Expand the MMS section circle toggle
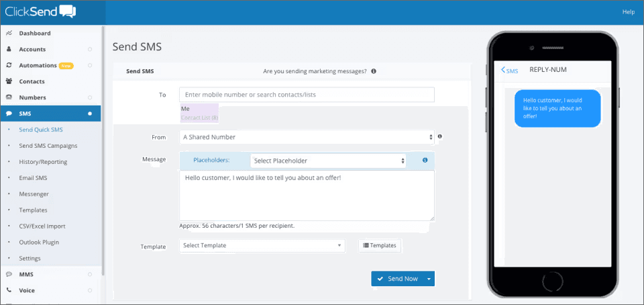 click(x=90, y=274)
